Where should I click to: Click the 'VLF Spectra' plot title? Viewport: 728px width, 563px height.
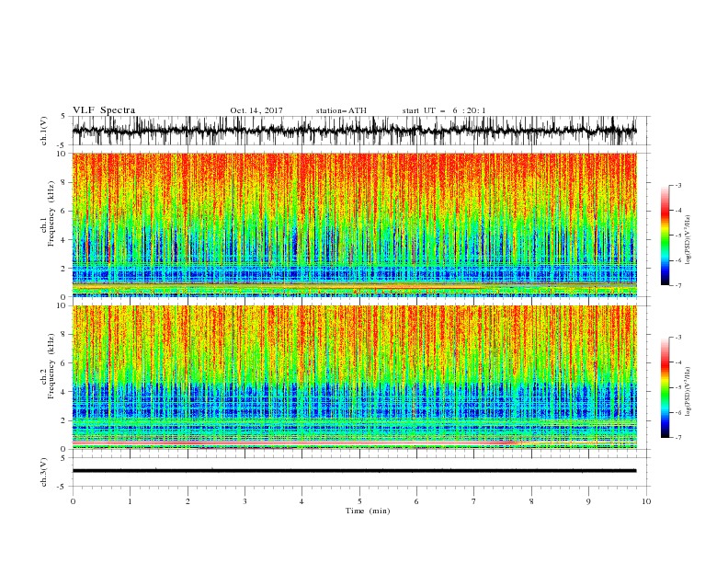[x=104, y=110]
